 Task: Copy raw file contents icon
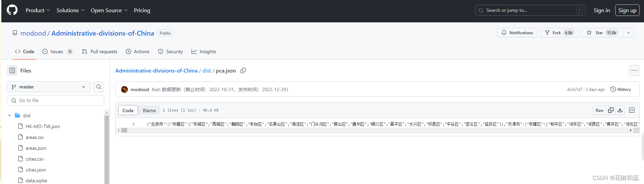[x=611, y=110]
